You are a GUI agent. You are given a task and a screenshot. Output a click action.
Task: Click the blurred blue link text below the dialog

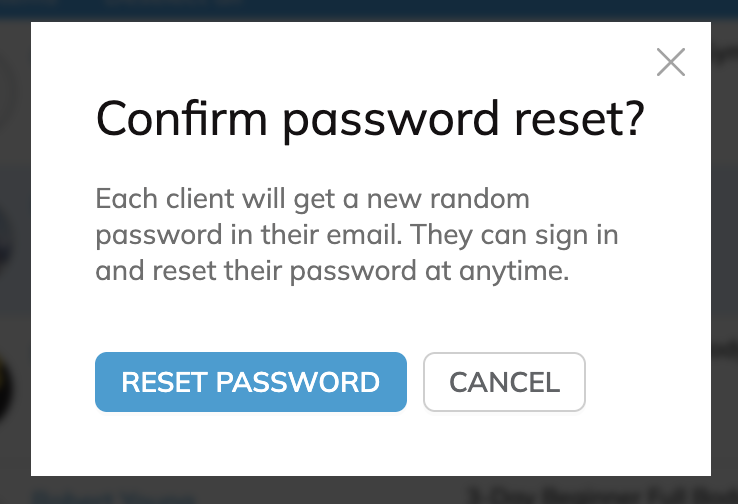[113, 497]
